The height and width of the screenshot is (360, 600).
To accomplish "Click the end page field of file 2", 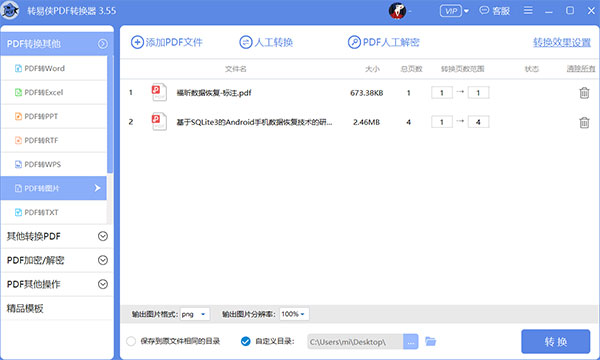I will point(478,122).
